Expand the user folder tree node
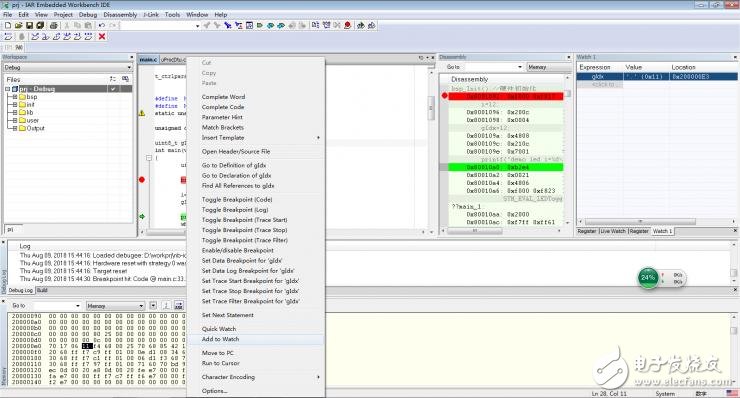This screenshot has width=740, height=398. tap(15, 120)
